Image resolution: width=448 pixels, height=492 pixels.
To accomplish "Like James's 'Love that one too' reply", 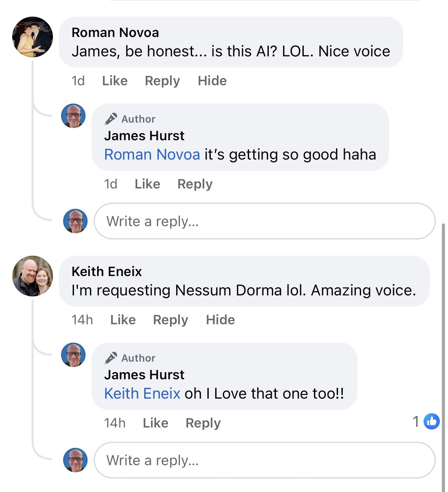I will [x=155, y=423].
